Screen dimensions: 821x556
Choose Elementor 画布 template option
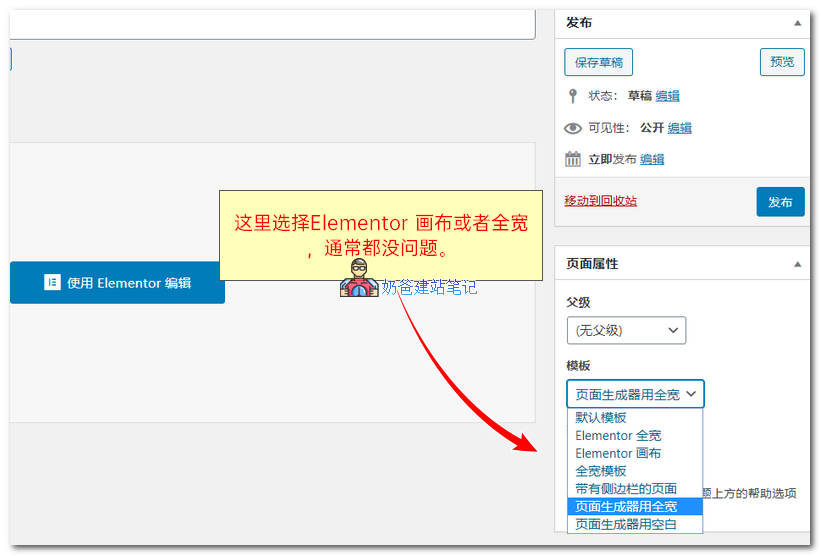tap(635, 453)
